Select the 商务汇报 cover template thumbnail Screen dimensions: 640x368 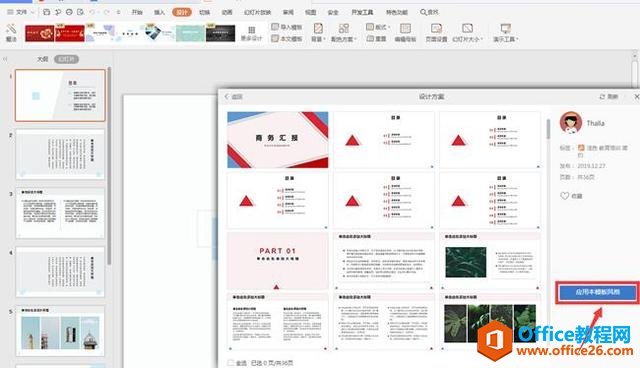click(x=278, y=140)
